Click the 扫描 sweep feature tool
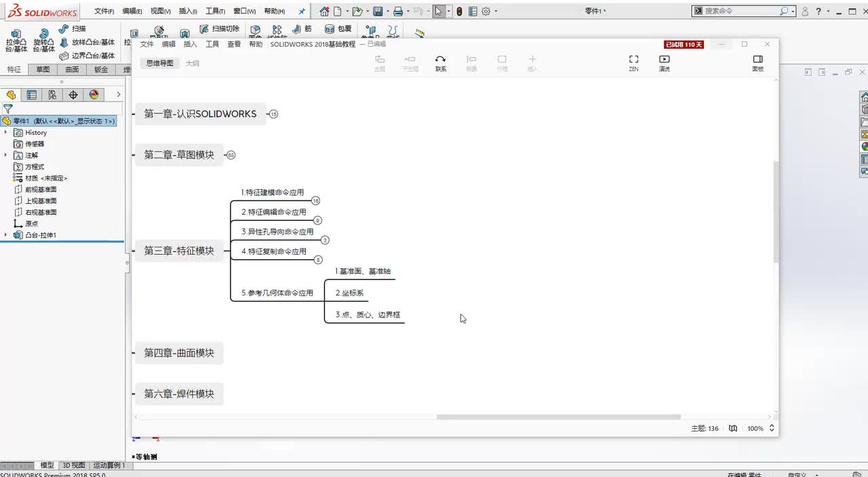The height and width of the screenshot is (477, 868). (73, 28)
